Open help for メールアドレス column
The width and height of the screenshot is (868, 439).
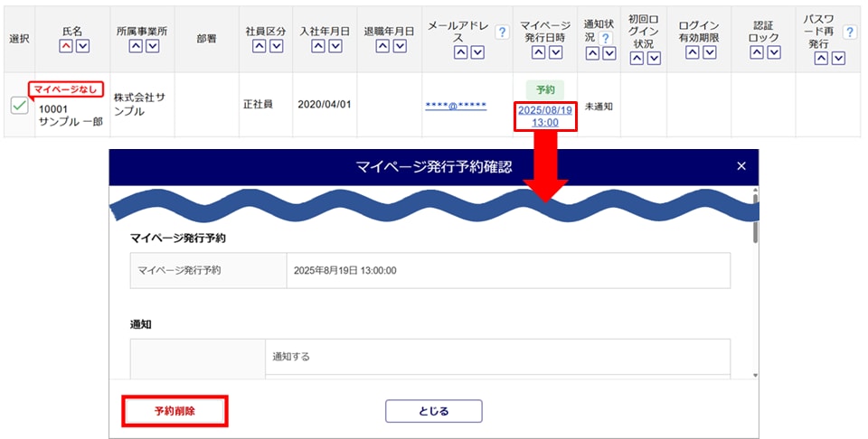coord(502,33)
